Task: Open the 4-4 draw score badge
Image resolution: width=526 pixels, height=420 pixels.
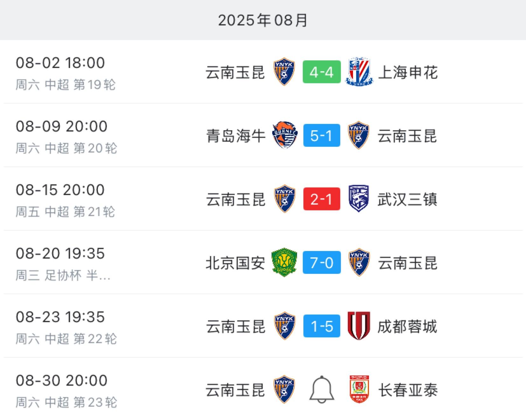Action: click(322, 72)
